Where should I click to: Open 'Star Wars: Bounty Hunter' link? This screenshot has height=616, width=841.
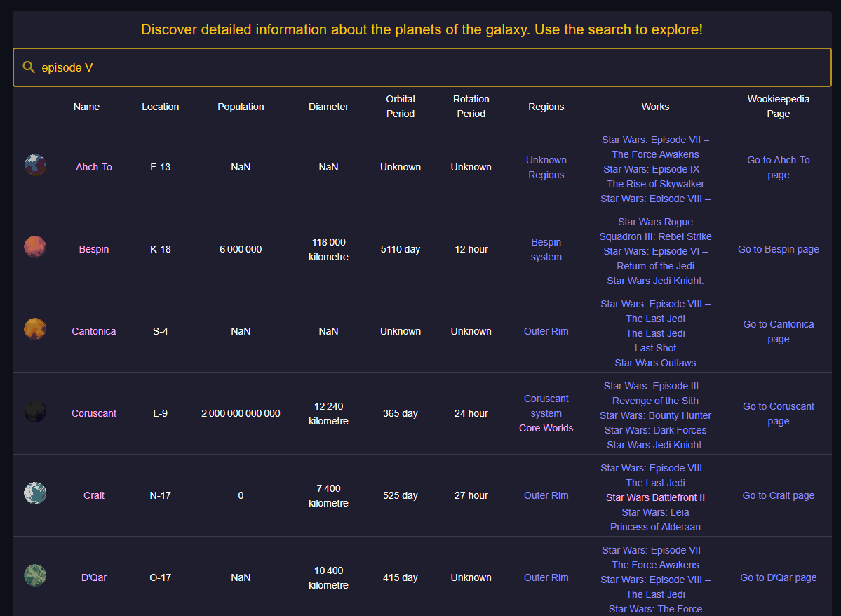(655, 415)
